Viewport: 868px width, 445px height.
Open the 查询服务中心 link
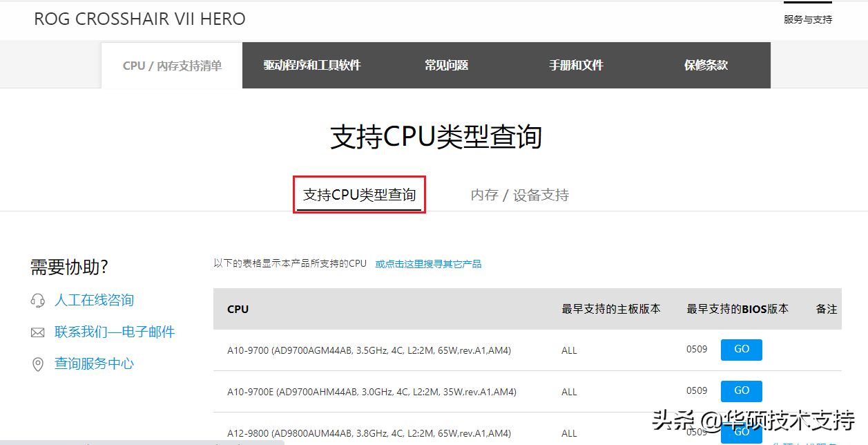[x=94, y=363]
